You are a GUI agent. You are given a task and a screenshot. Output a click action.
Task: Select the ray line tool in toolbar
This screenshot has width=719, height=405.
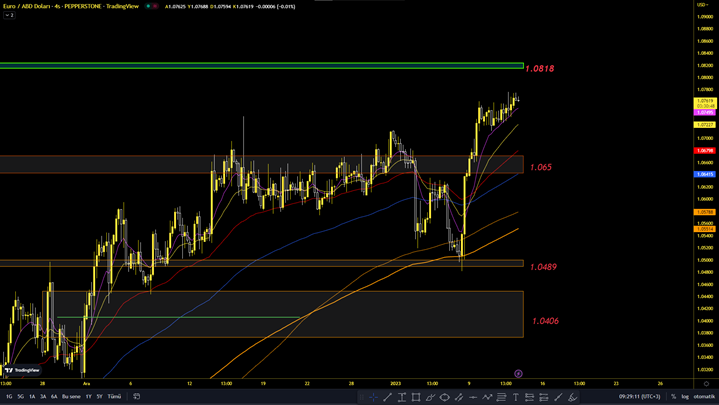pos(558,397)
